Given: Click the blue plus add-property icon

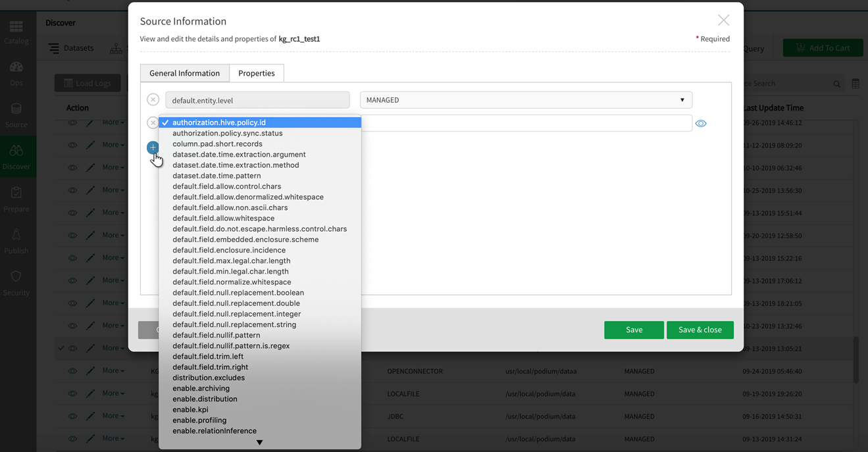Looking at the screenshot, I should coord(153,147).
